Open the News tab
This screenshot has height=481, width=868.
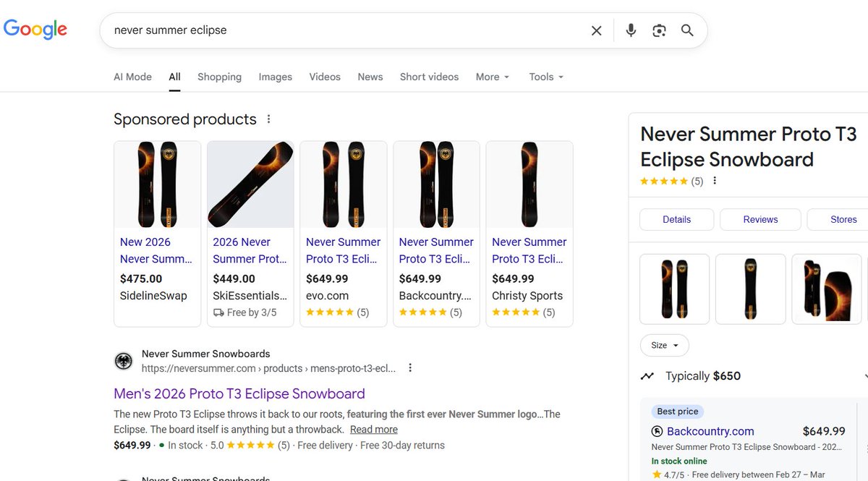pyautogui.click(x=370, y=77)
